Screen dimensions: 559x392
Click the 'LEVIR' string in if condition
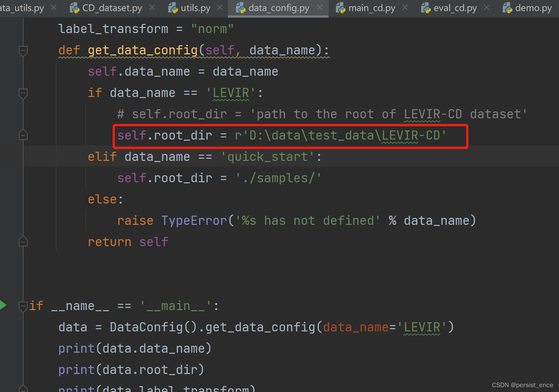(231, 93)
